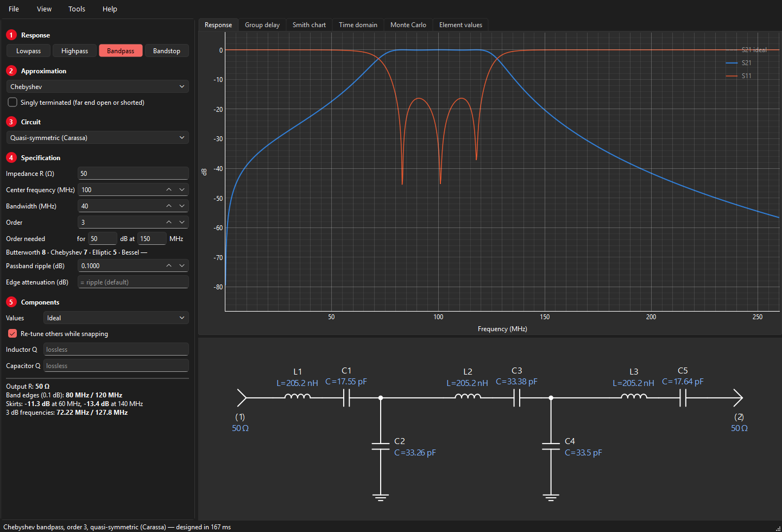The image size is (782, 532).
Task: Choose the Highpass response type
Action: tap(74, 50)
